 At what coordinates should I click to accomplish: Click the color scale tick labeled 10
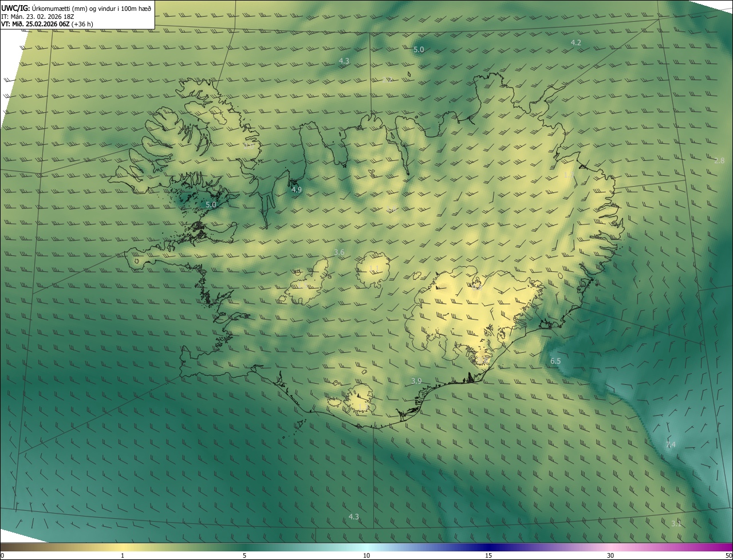coord(366,556)
